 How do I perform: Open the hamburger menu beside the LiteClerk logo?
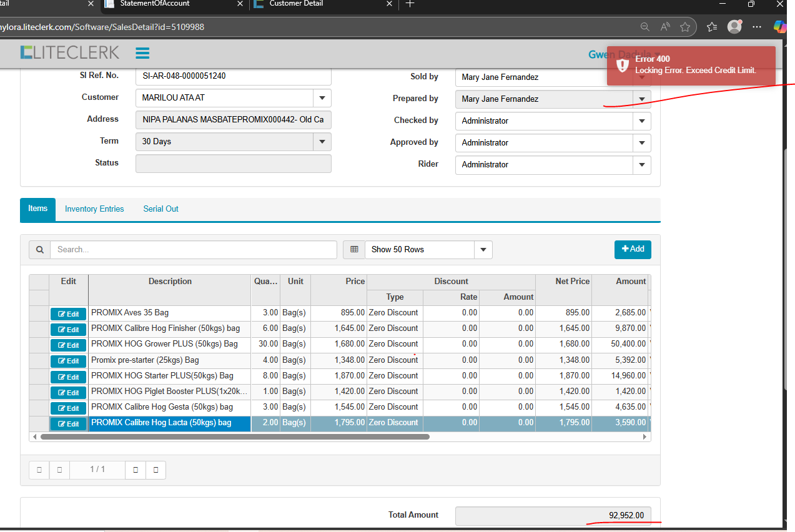pyautogui.click(x=142, y=52)
